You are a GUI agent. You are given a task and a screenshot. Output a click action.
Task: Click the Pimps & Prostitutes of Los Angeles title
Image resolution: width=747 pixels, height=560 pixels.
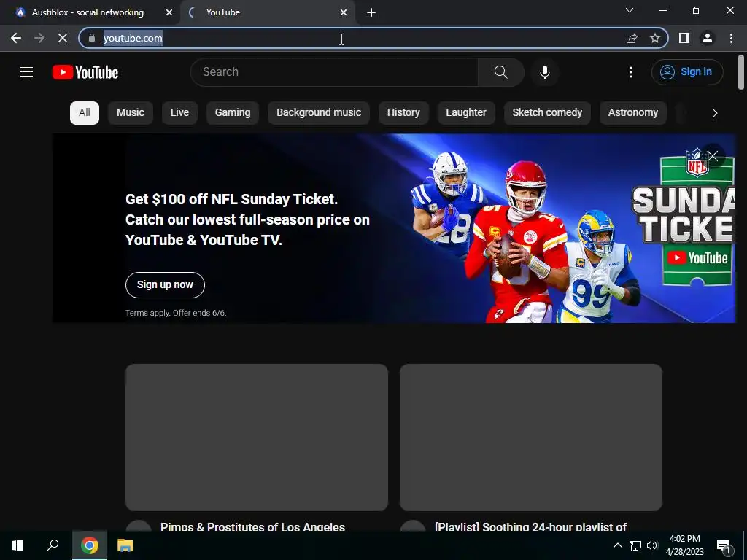(x=252, y=526)
